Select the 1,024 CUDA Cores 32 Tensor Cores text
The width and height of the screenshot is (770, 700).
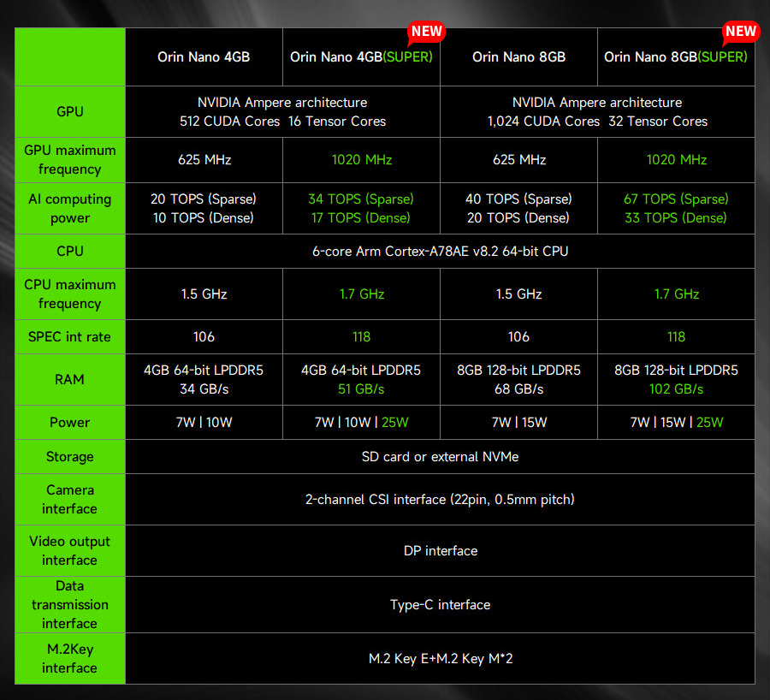point(598,122)
